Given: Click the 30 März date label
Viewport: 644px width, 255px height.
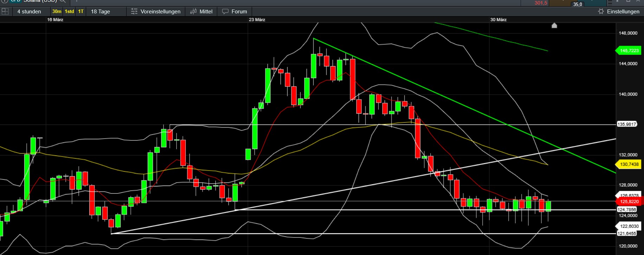Looking at the screenshot, I should [498, 20].
